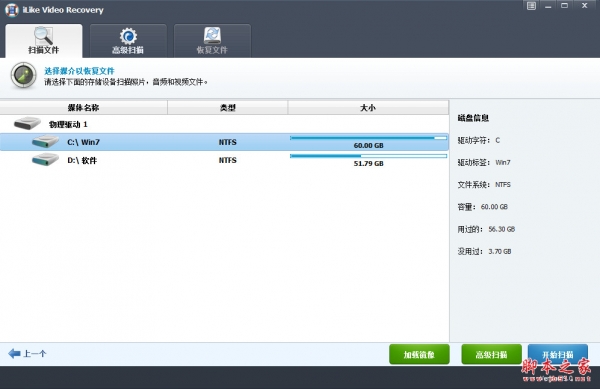The width and height of the screenshot is (600, 389).
Task: Click the C:\ Win7 drive icon
Action: (45, 141)
